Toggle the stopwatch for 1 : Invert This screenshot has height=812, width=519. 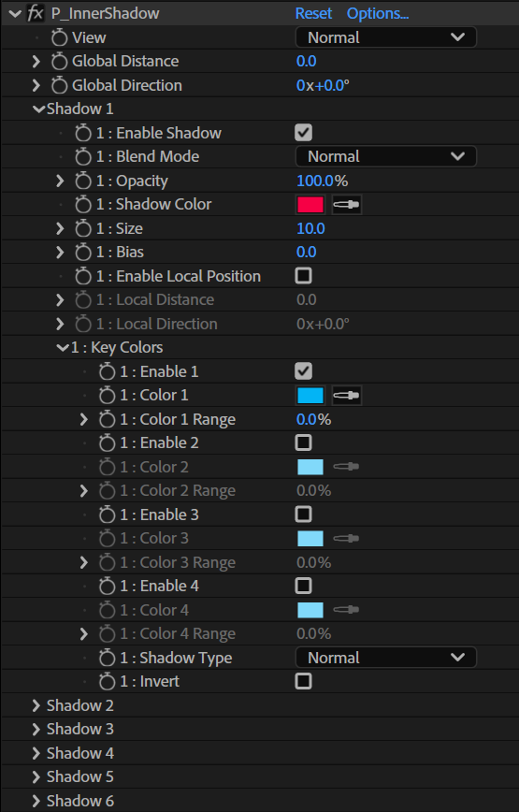point(107,681)
